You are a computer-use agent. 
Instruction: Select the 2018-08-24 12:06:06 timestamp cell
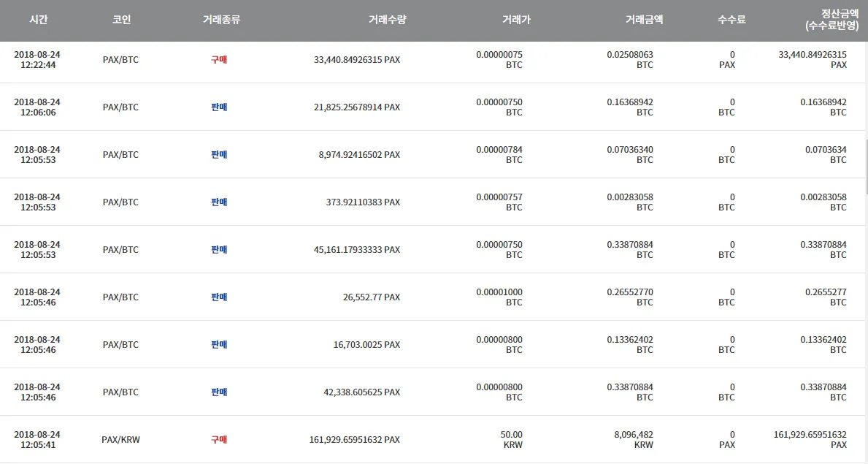click(x=37, y=107)
